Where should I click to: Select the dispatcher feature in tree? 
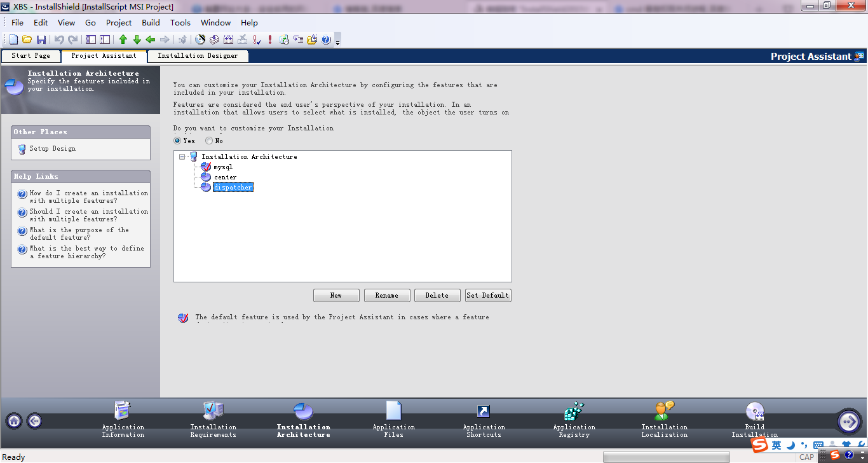(233, 188)
